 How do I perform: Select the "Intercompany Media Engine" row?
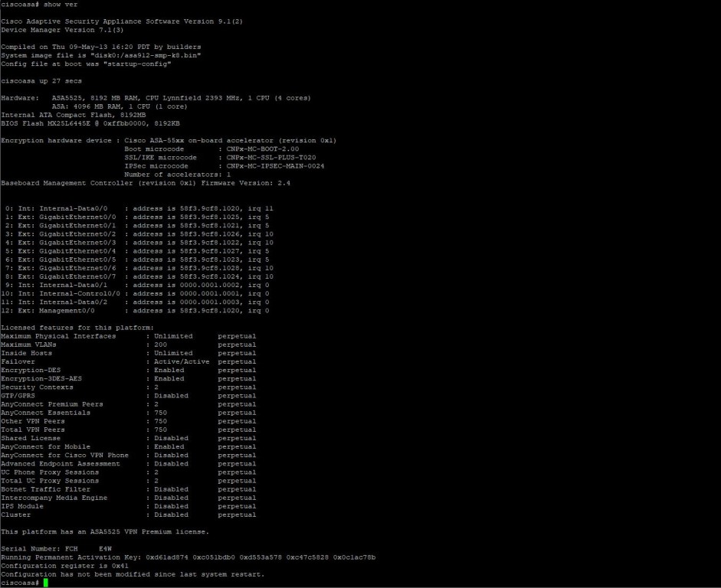pyautogui.click(x=129, y=498)
